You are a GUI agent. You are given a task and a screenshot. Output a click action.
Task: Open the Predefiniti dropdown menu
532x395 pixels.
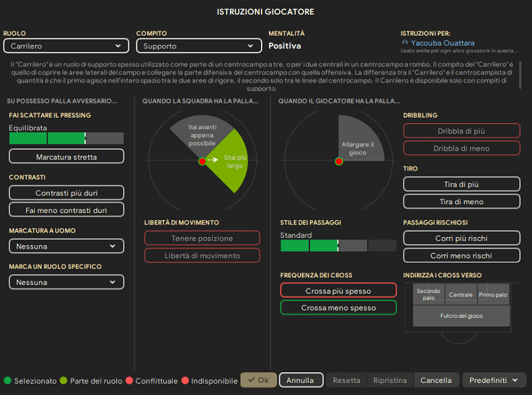494,380
